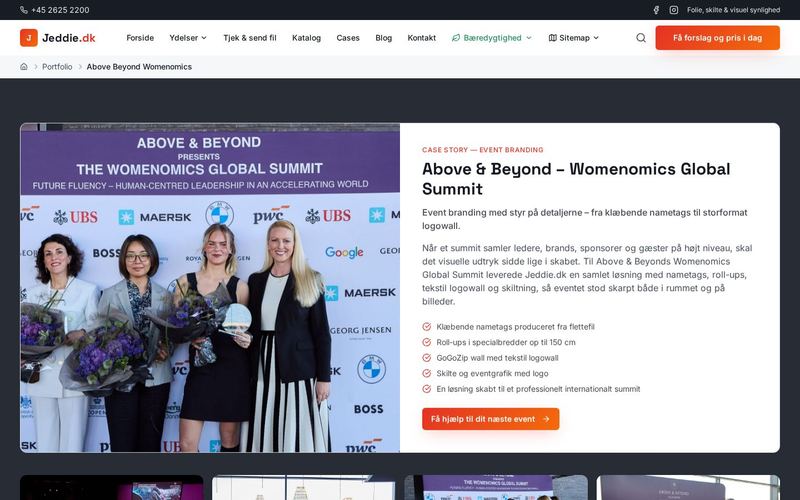Click the phone icon in top bar
Image resolution: width=800 pixels, height=500 pixels.
pos(24,10)
